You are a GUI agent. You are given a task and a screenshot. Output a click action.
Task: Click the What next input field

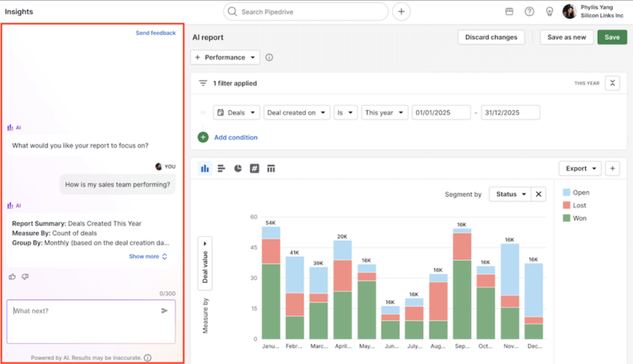pyautogui.click(x=81, y=310)
